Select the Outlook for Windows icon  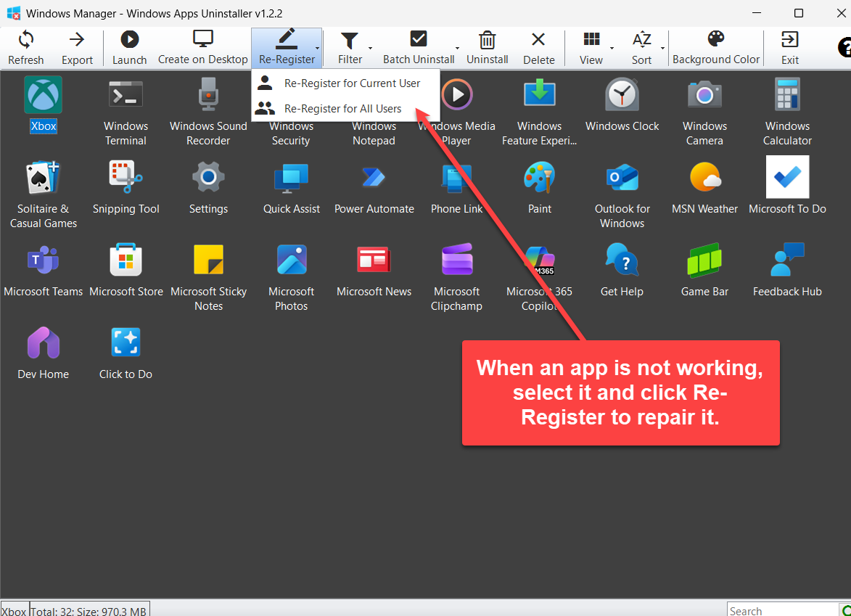(x=622, y=177)
